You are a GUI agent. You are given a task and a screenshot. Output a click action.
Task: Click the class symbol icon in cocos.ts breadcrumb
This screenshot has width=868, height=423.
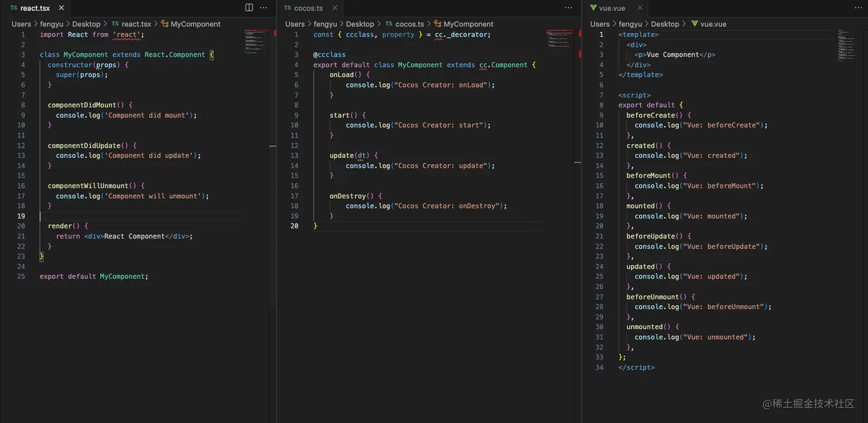(x=438, y=24)
